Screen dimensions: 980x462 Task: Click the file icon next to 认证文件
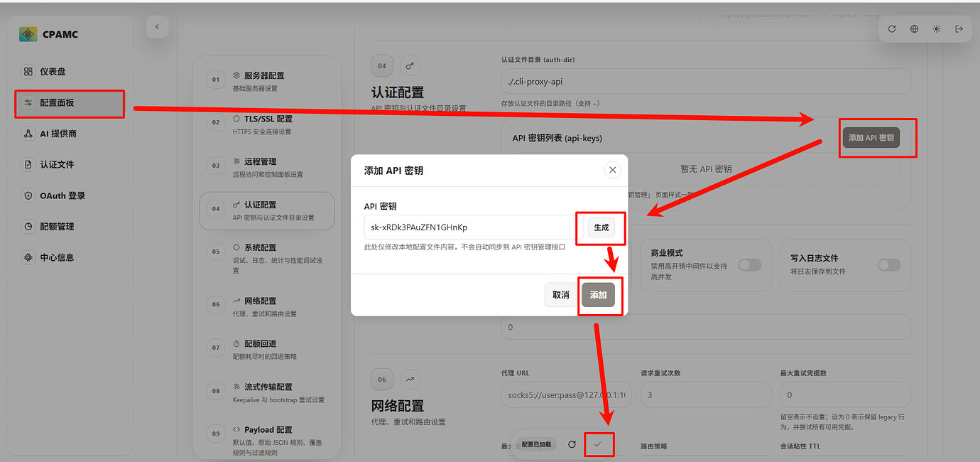[x=28, y=164]
